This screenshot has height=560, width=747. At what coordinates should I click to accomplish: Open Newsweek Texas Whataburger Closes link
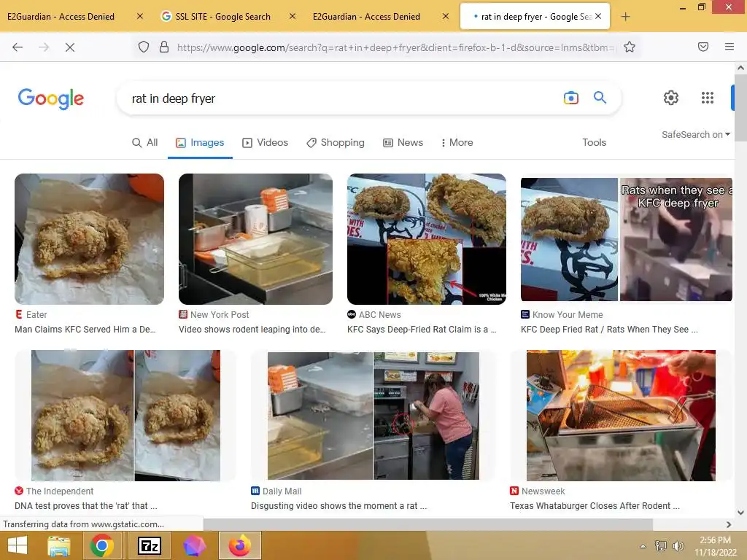click(595, 506)
